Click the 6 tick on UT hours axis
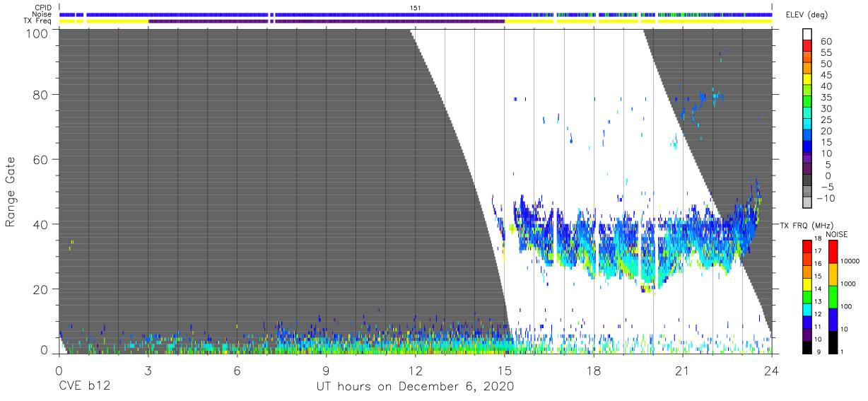Screen dimensions: 868x401 coord(237,370)
